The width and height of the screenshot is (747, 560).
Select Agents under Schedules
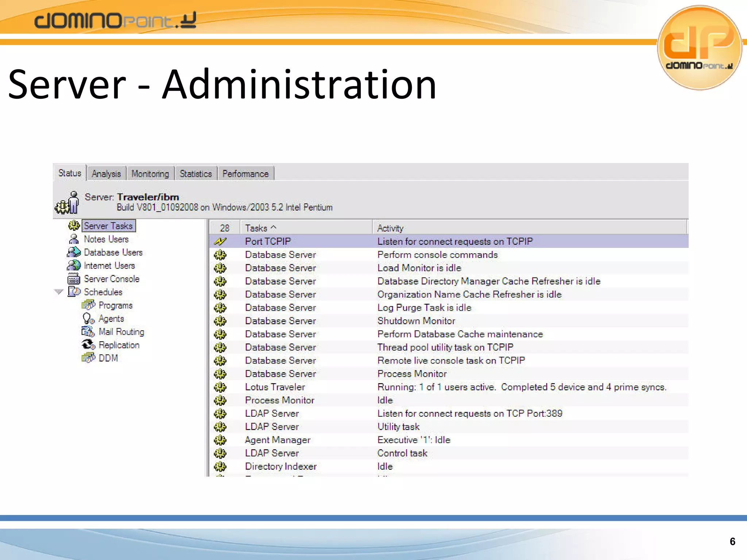[x=111, y=319]
